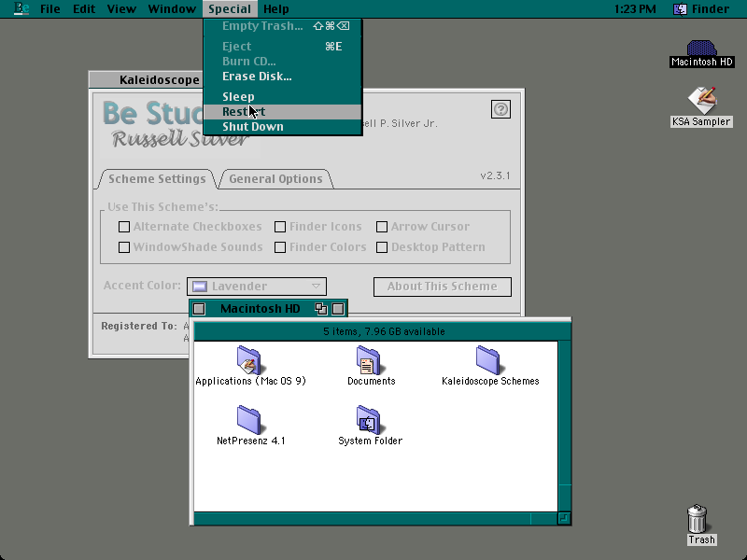Toggle WindowShade Sounds checkbox
This screenshot has width=747, height=560.
pyautogui.click(x=124, y=247)
